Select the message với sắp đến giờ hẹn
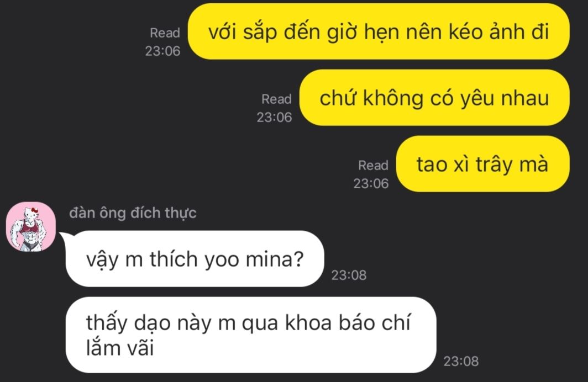The image size is (588, 382). coord(379,32)
